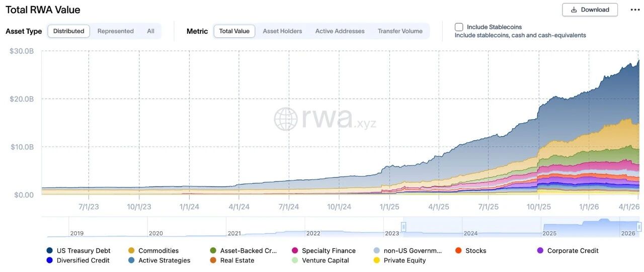Click the download arrow icon

coord(574,10)
